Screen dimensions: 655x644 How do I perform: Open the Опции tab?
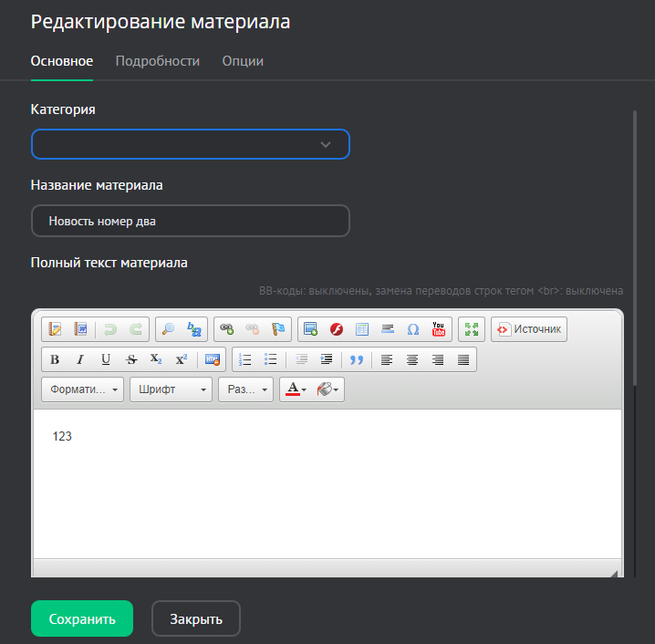pyautogui.click(x=243, y=61)
